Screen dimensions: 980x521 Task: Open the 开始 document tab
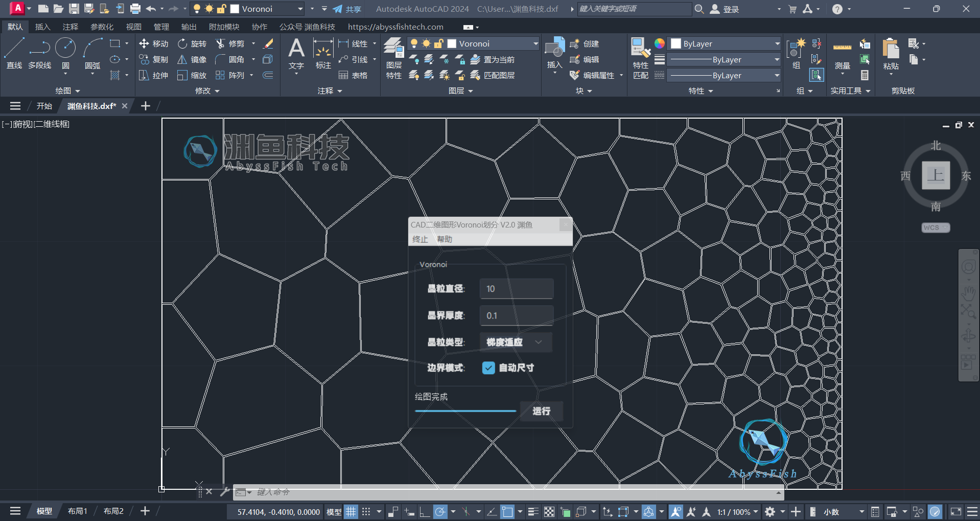pos(44,106)
